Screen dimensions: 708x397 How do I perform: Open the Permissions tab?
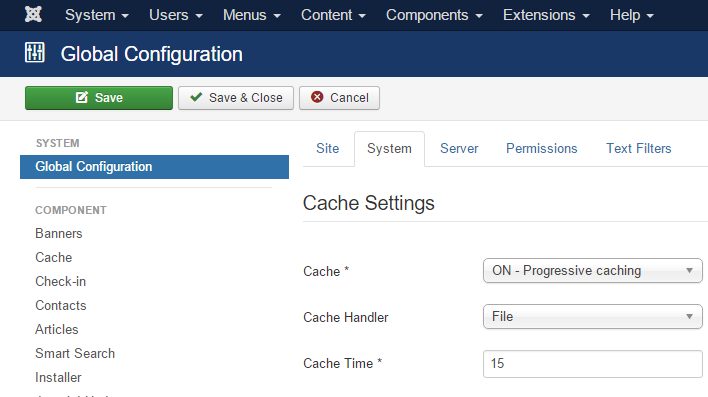tap(541, 149)
